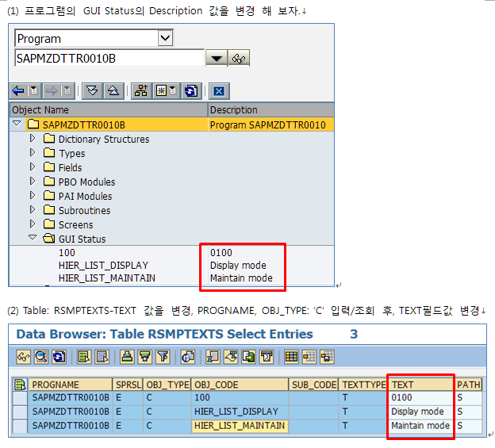This screenshot has height=448, width=495.
Task: Click the Set Filter funnel icon
Action: tap(164, 356)
